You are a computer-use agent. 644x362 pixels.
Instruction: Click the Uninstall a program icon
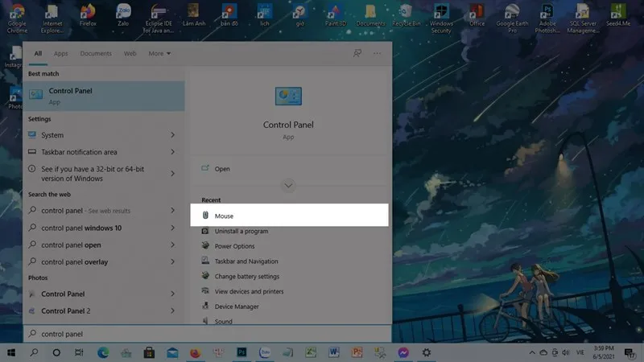(206, 231)
